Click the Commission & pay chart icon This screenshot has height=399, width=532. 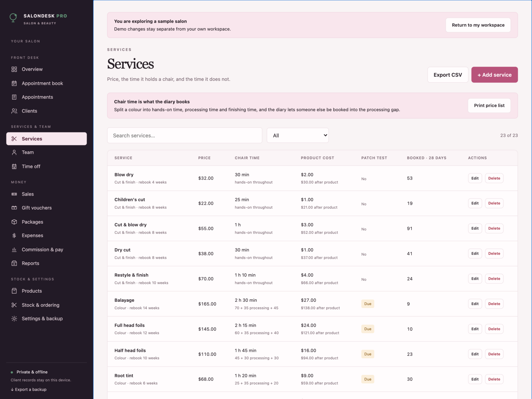[x=14, y=249]
